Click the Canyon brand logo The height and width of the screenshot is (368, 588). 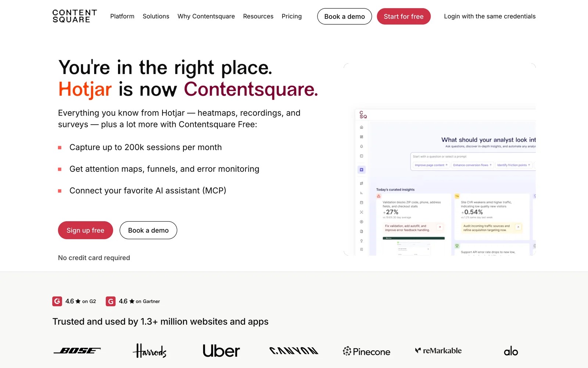click(x=294, y=351)
